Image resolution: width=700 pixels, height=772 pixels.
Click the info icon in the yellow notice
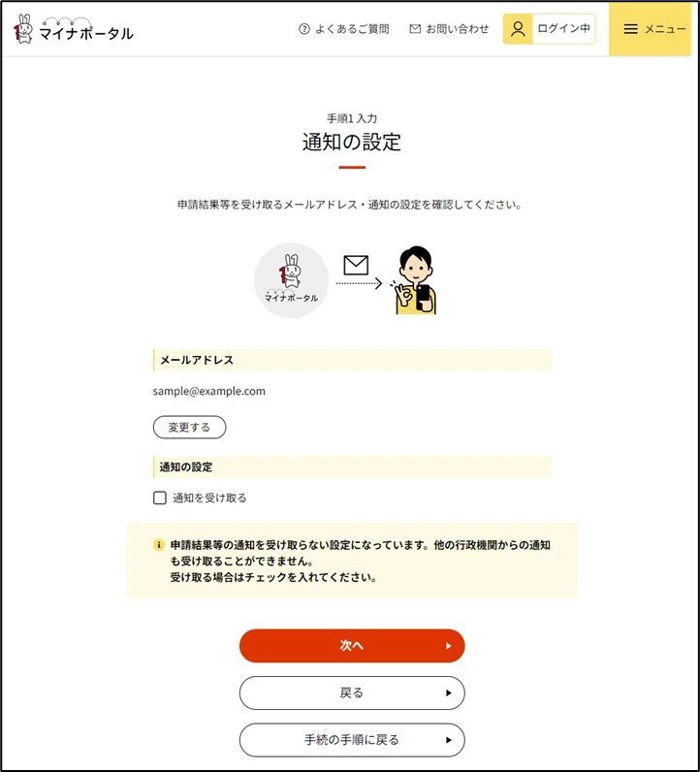click(158, 545)
